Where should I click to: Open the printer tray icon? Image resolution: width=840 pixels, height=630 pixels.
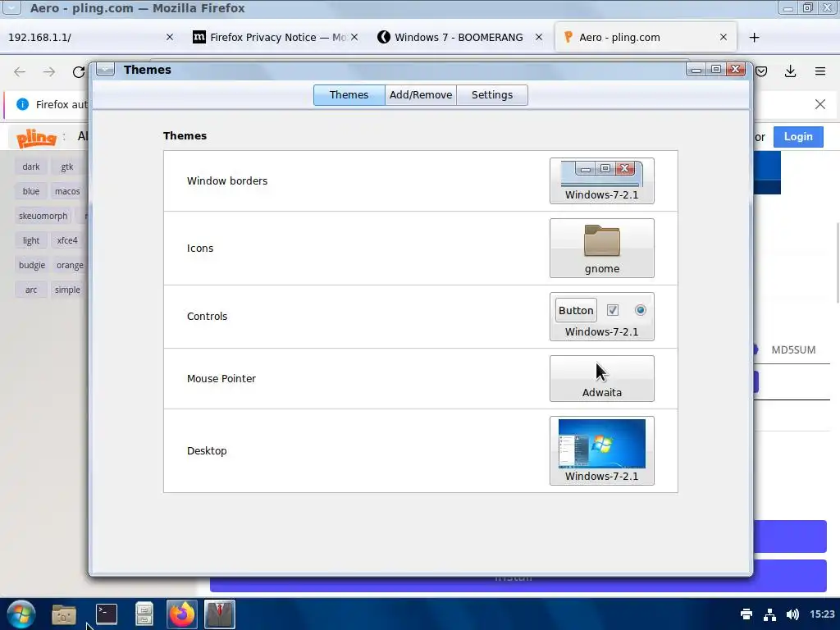pyautogui.click(x=746, y=614)
